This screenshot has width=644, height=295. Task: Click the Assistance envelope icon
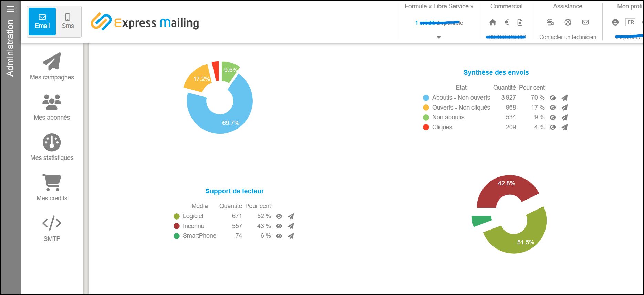pos(585,22)
